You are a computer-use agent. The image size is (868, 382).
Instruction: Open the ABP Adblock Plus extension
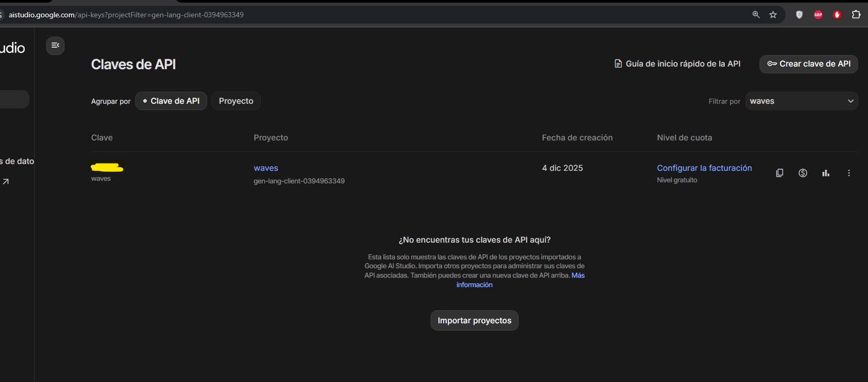818,15
